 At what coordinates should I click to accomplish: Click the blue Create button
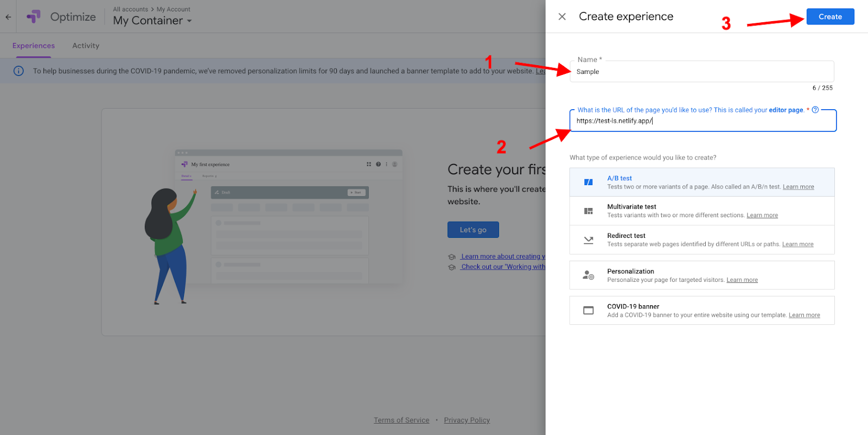[830, 17]
